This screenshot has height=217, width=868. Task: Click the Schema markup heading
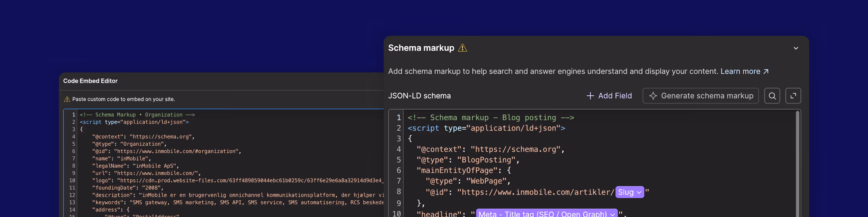[421, 48]
